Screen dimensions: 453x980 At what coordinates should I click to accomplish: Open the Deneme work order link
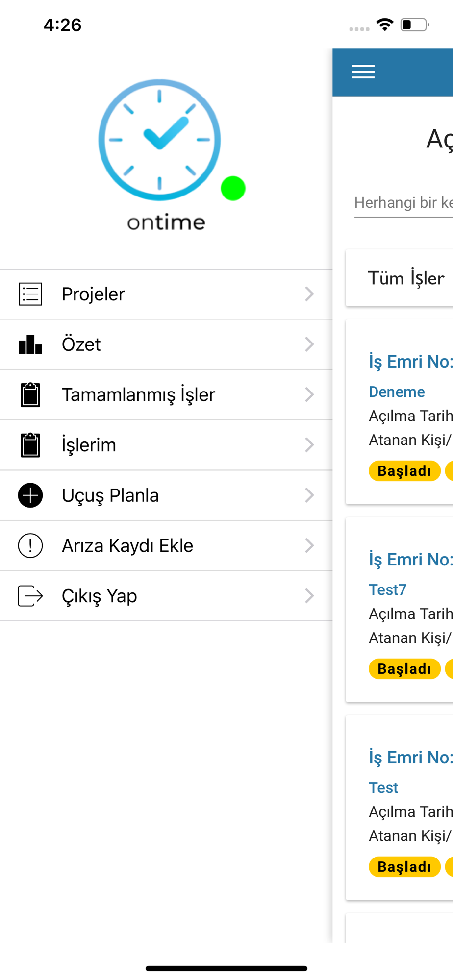coord(397,392)
